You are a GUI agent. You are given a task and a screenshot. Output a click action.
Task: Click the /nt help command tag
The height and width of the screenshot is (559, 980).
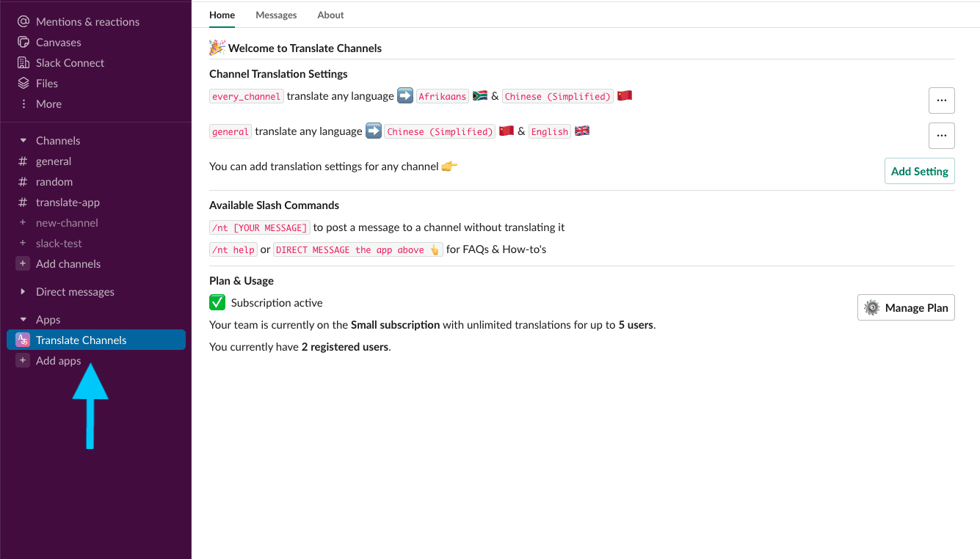click(233, 250)
